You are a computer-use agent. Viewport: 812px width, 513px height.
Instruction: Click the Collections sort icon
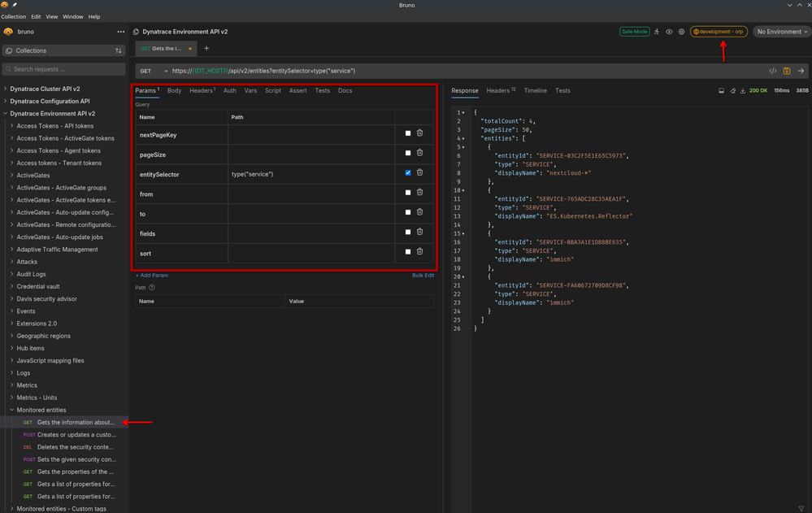coord(119,50)
